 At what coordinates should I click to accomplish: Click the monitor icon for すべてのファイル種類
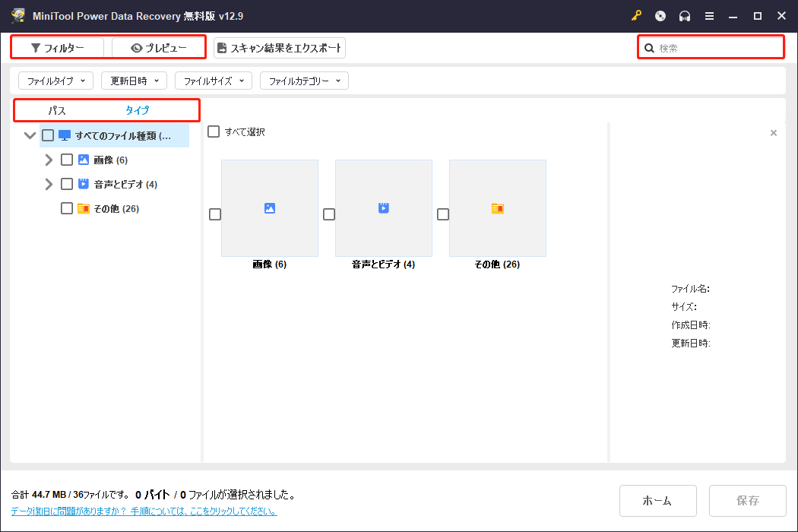(x=65, y=135)
